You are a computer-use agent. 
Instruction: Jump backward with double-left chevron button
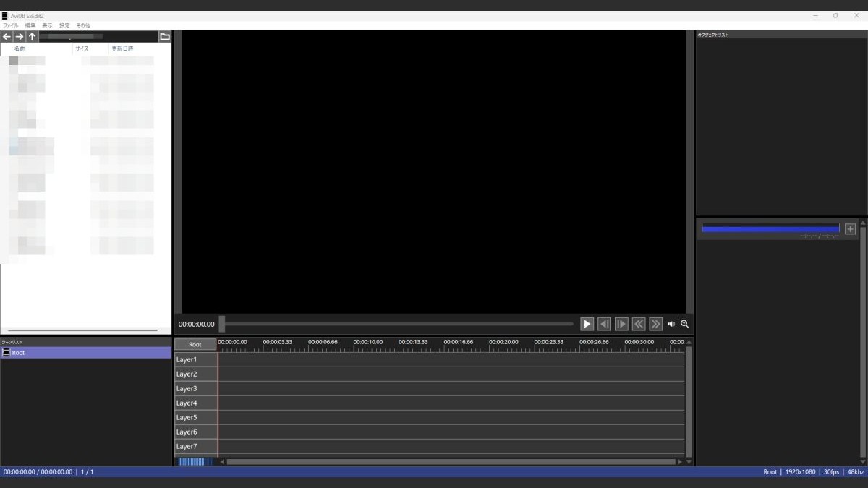[639, 324]
